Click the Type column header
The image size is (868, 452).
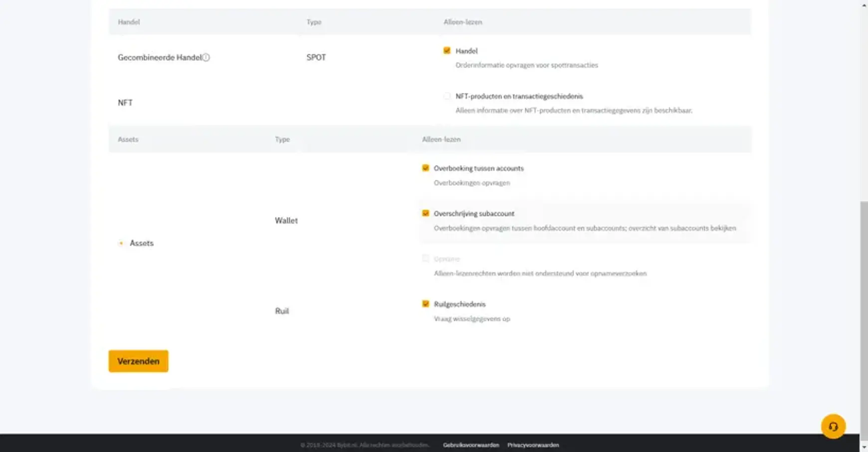[x=313, y=22]
